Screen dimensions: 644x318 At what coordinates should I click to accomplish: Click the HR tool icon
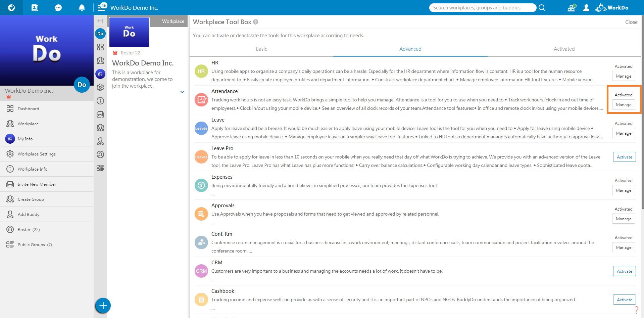201,71
